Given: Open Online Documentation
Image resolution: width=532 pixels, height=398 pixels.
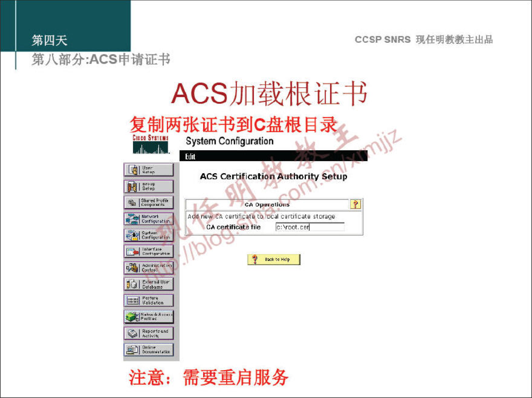Looking at the screenshot, I should point(149,350).
